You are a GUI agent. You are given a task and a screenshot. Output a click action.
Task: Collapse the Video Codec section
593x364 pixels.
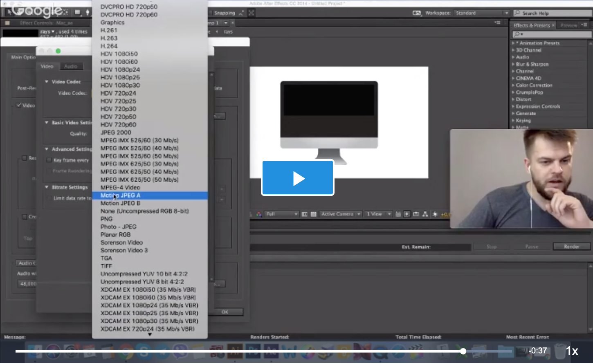47,82
